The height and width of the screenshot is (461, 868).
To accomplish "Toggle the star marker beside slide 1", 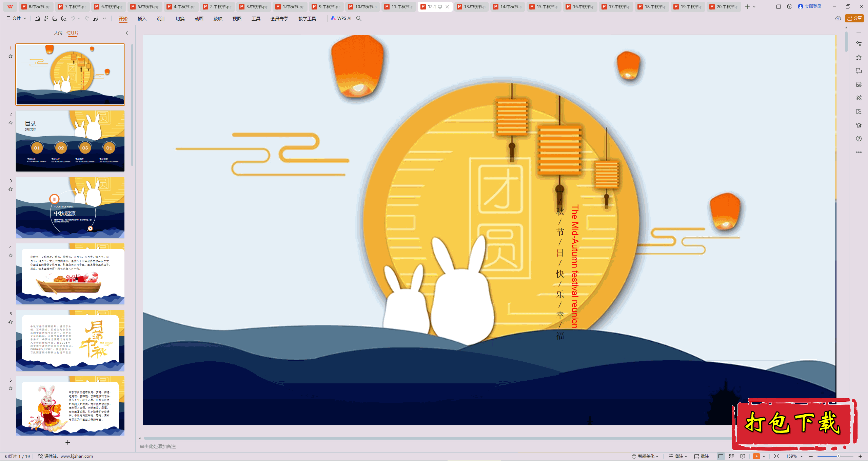I will [x=11, y=56].
